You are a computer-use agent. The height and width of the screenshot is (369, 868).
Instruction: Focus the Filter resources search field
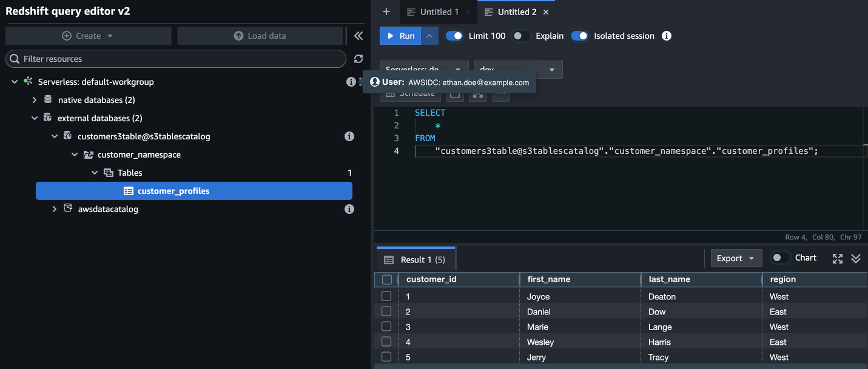coord(176,59)
